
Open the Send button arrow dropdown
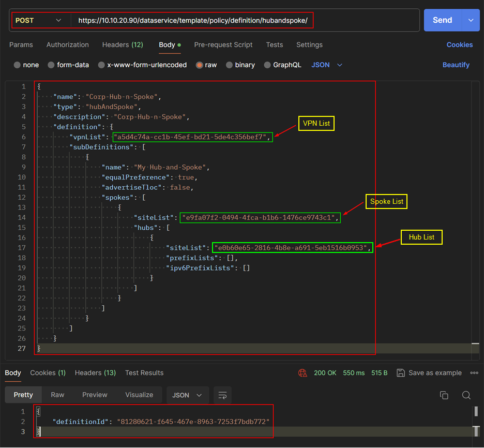pyautogui.click(x=471, y=20)
